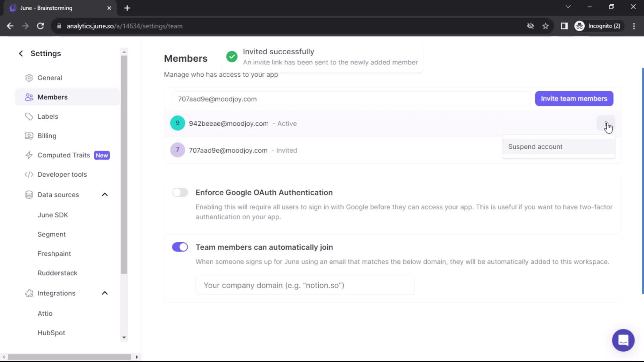This screenshot has width=644, height=362.
Task: Click the Computed Traits sidebar icon
Action: coord(29,155)
